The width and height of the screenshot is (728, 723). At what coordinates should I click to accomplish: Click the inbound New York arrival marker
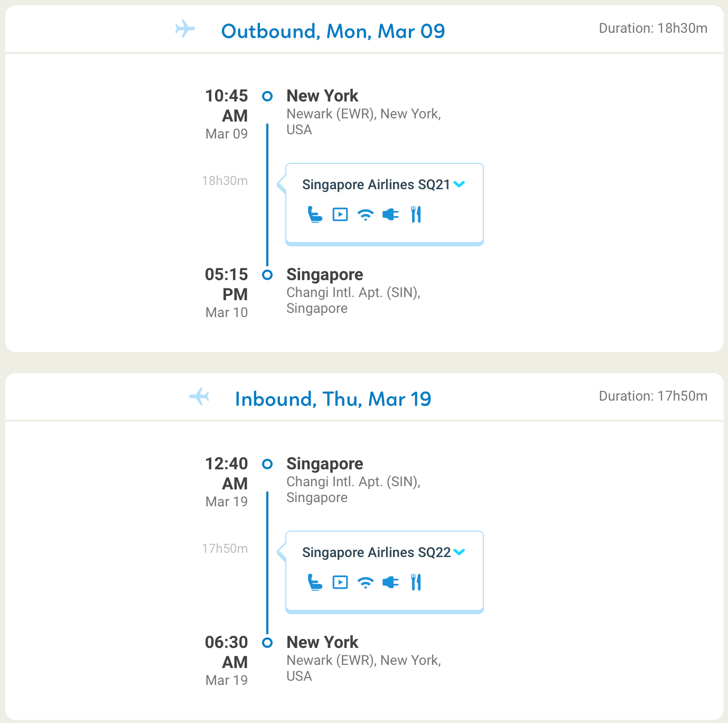267,643
